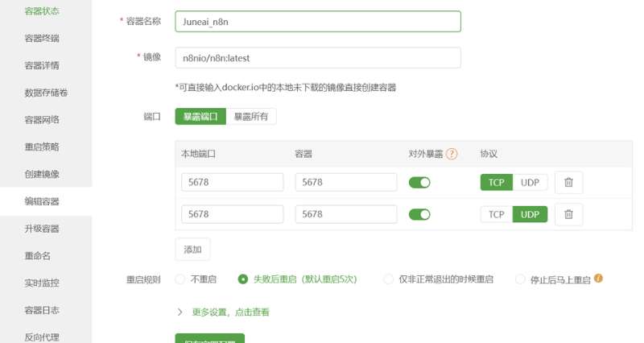The height and width of the screenshot is (343, 644).
Task: Delete the TCP 5678 port mapping row
Action: click(x=568, y=183)
